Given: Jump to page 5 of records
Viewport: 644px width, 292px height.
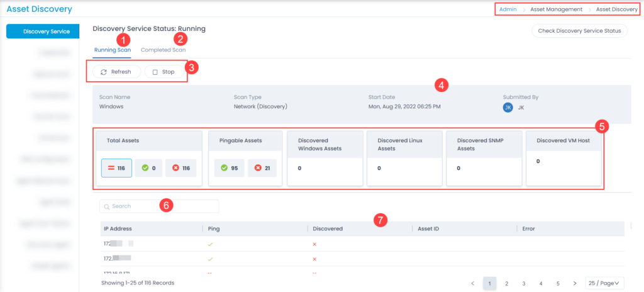Looking at the screenshot, I should click(x=557, y=283).
